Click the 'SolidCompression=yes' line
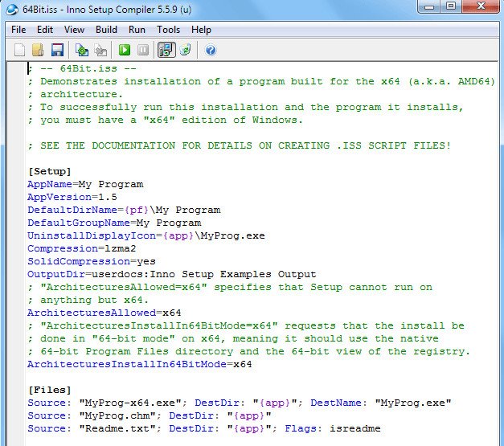 coord(92,261)
